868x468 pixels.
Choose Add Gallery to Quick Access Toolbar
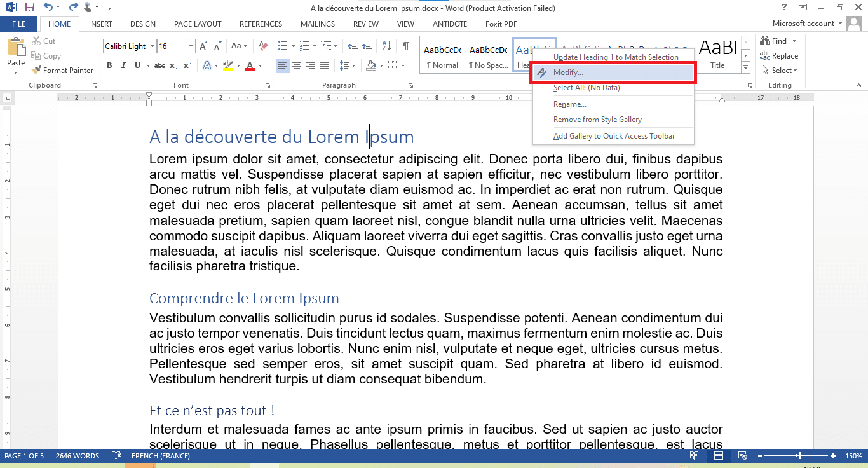(614, 136)
